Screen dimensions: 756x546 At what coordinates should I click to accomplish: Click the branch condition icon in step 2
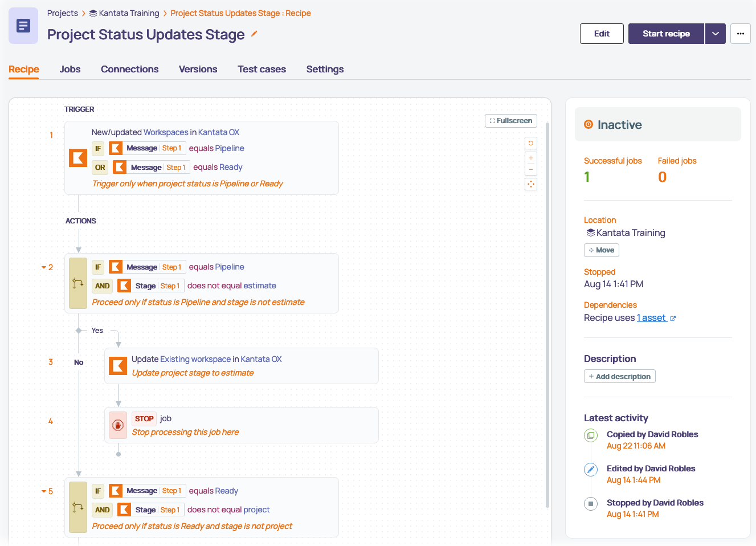click(78, 283)
